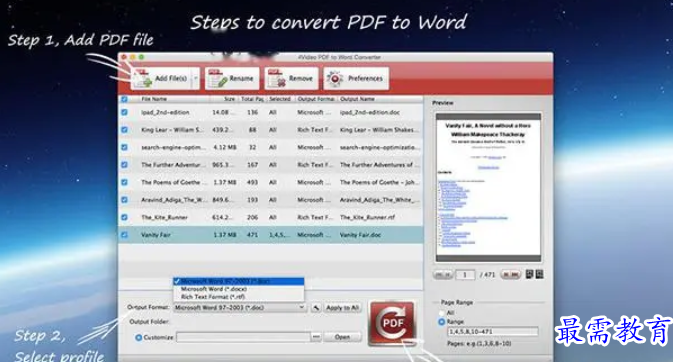Choose Microsoft Word 97-2003 (*.doc) option
679x362 pixels.
click(x=239, y=281)
